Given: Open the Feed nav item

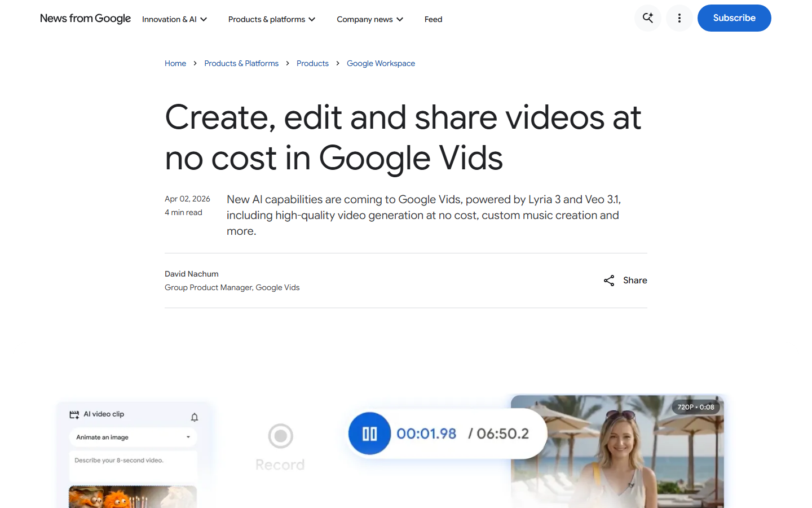Looking at the screenshot, I should coord(433,19).
